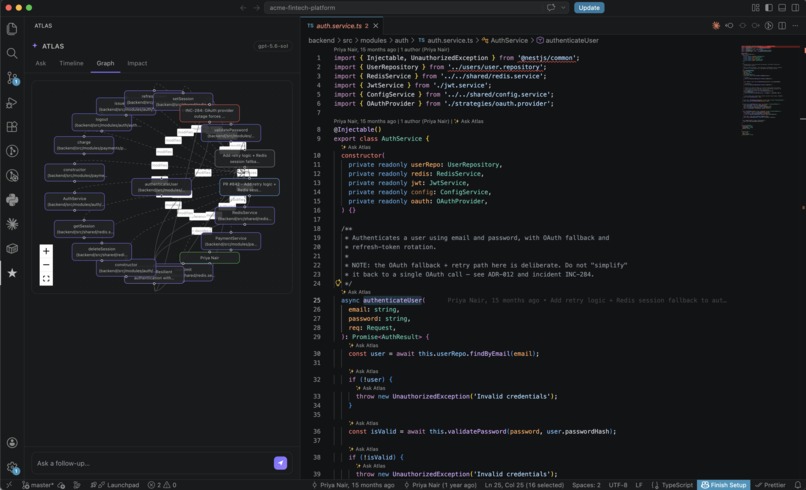Open the Explorer view in activity bar
806x490 pixels.
[x=12, y=29]
